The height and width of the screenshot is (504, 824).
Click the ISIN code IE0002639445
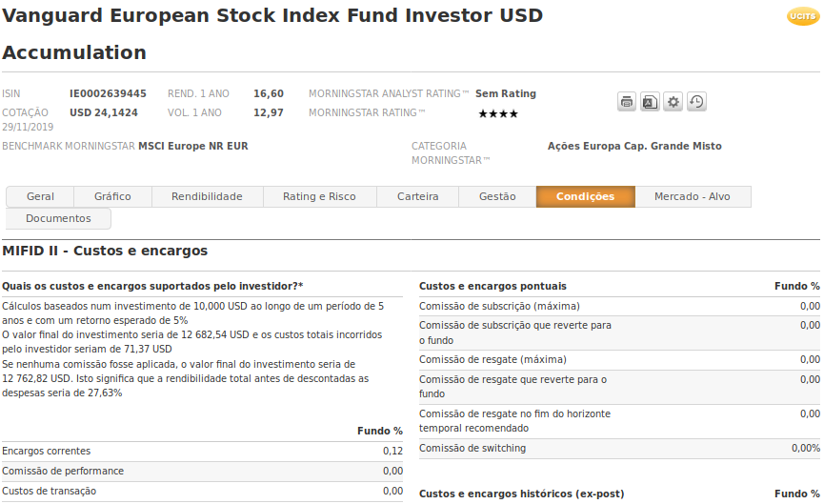click(x=108, y=94)
